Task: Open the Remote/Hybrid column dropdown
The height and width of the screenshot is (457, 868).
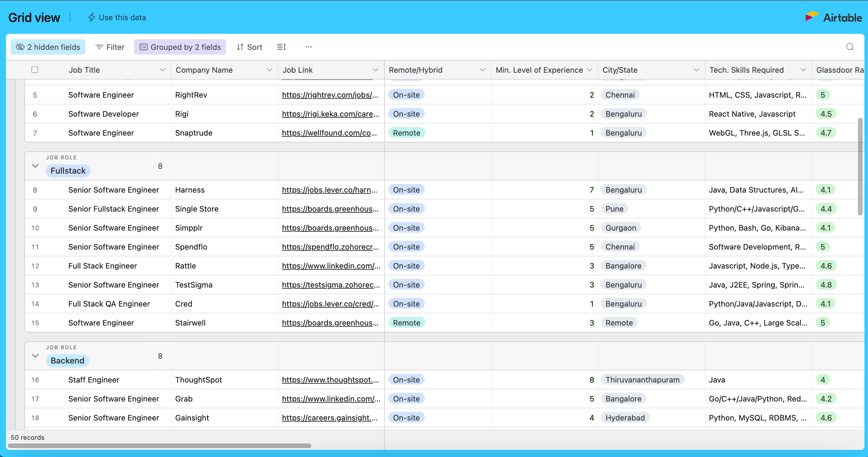Action: [x=482, y=70]
